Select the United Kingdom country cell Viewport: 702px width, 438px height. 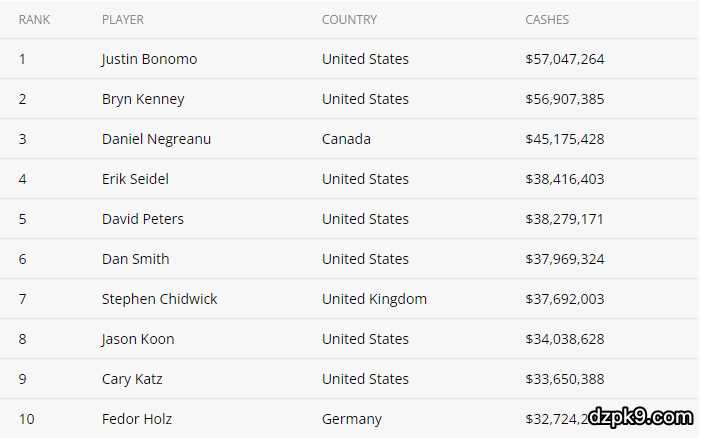tap(374, 299)
